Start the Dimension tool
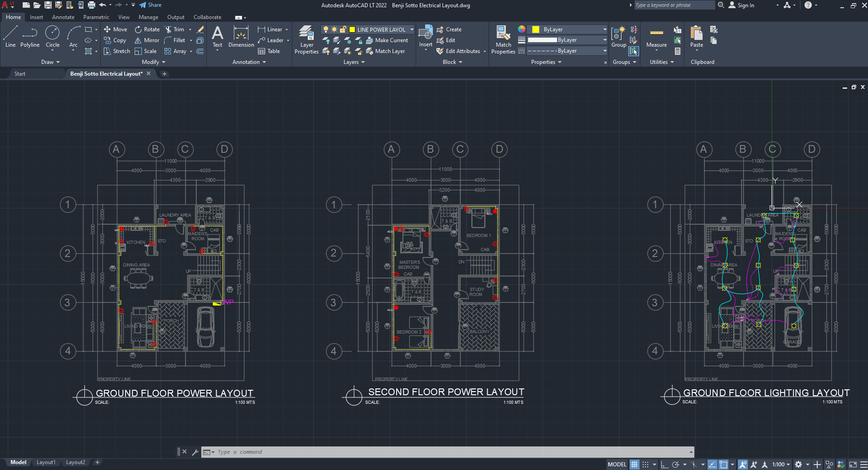 pyautogui.click(x=241, y=36)
